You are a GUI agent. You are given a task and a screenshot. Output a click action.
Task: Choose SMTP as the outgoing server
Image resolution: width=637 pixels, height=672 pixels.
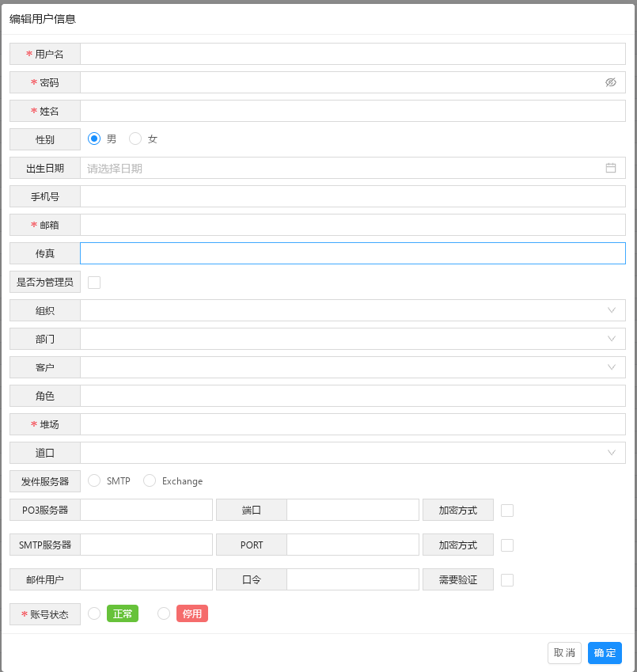(x=94, y=480)
